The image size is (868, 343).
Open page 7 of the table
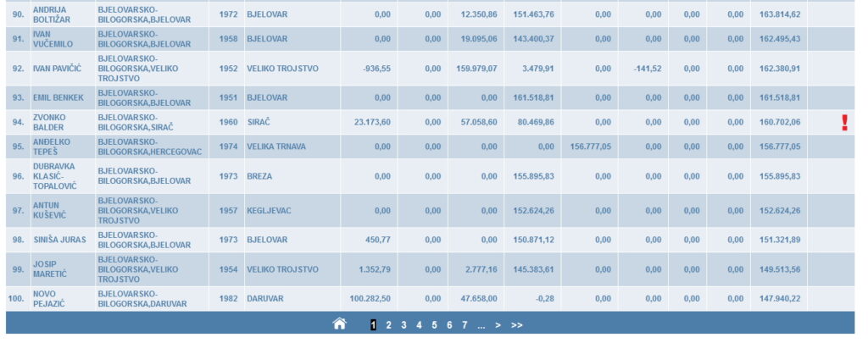click(465, 324)
